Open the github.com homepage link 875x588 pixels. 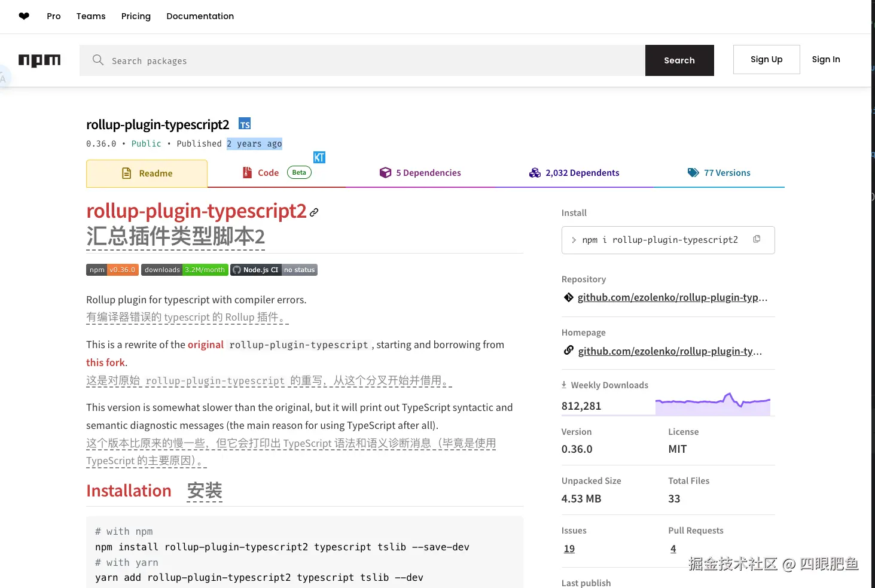pos(670,351)
